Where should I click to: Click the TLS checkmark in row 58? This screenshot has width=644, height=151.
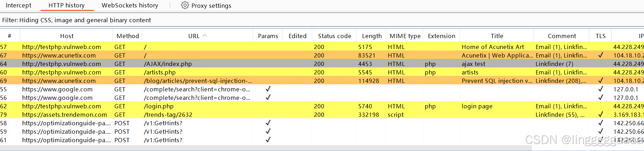(x=600, y=123)
